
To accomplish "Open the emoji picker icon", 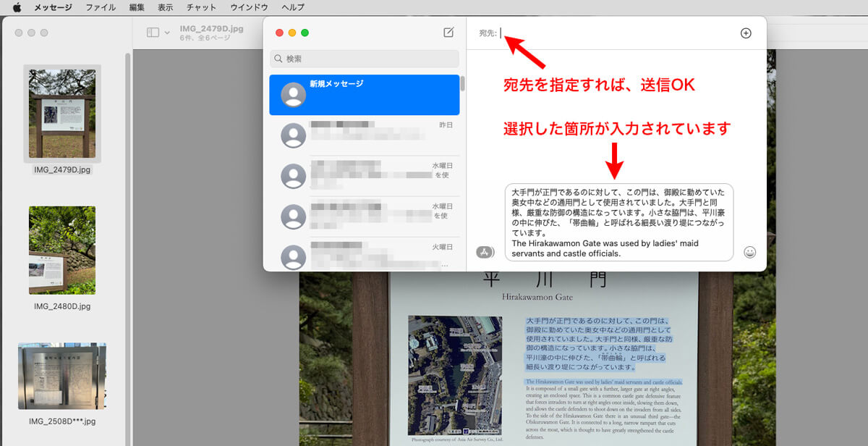I will tap(750, 253).
